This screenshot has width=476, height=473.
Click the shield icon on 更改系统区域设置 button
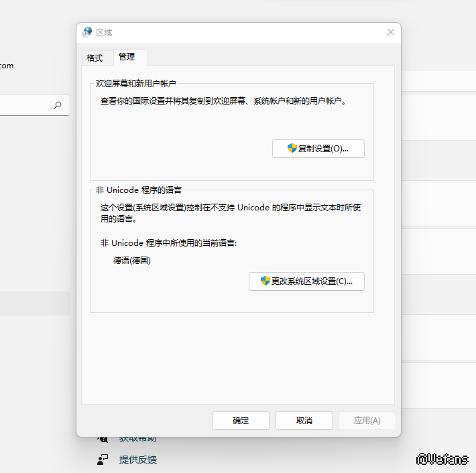tap(265, 281)
